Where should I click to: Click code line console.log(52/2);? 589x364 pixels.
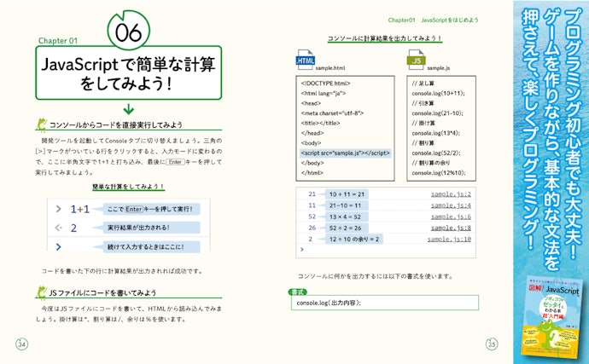point(435,153)
